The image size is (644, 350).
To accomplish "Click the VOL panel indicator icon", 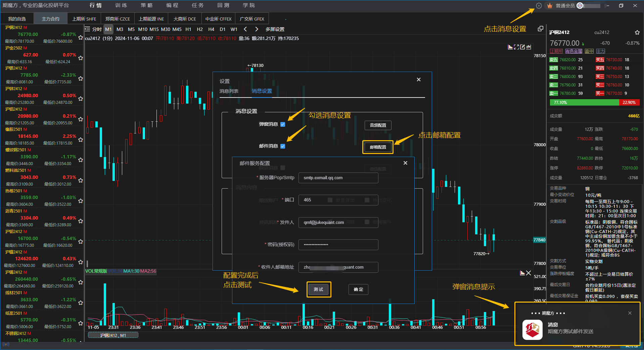I will pos(522,273).
